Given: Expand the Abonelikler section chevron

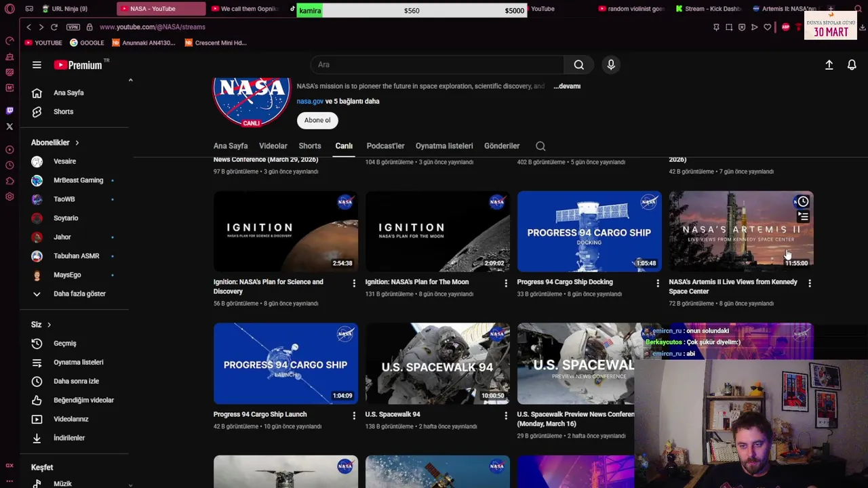Looking at the screenshot, I should [x=77, y=143].
